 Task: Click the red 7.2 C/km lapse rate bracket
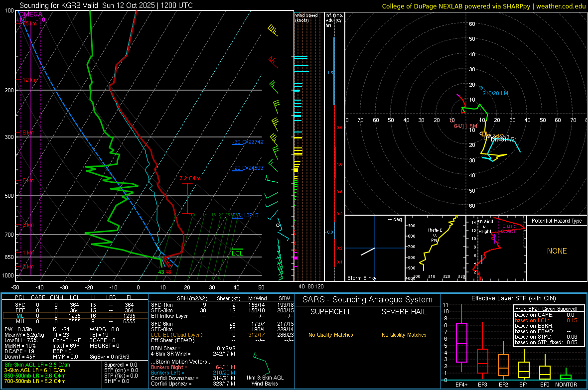(187, 199)
